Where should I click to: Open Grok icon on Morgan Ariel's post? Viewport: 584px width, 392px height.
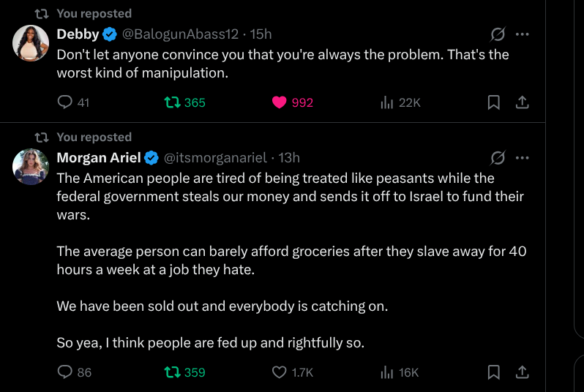click(497, 158)
